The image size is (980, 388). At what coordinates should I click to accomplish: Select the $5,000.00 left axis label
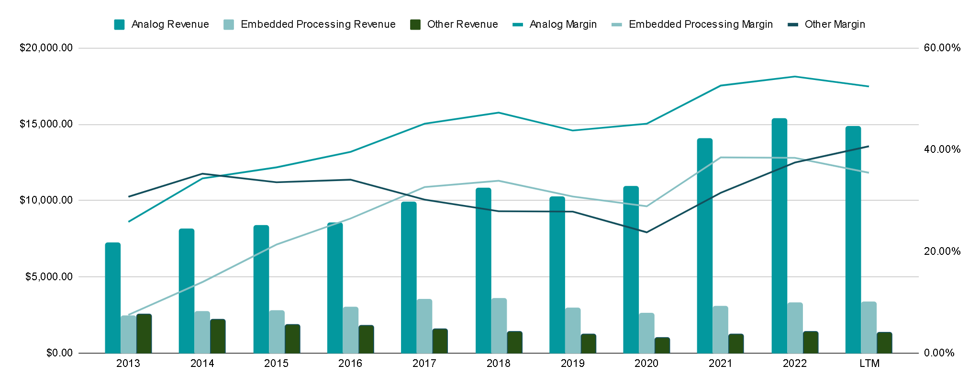point(49,277)
